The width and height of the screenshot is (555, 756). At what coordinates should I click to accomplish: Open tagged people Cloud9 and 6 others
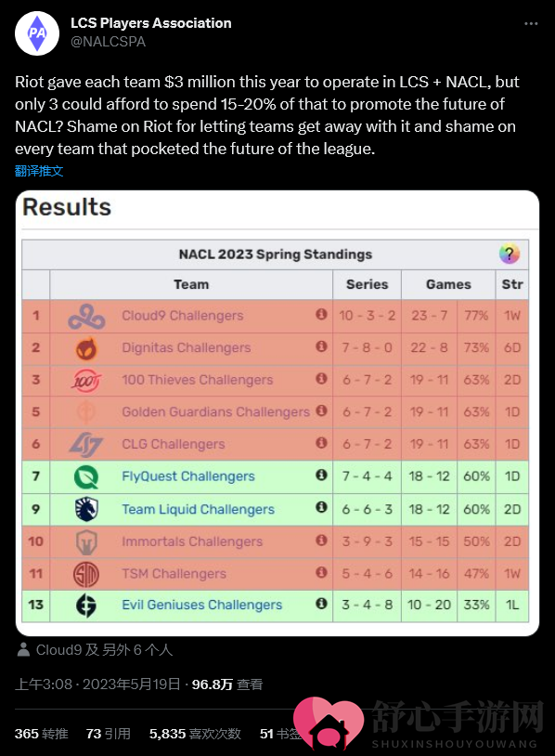coord(95,650)
